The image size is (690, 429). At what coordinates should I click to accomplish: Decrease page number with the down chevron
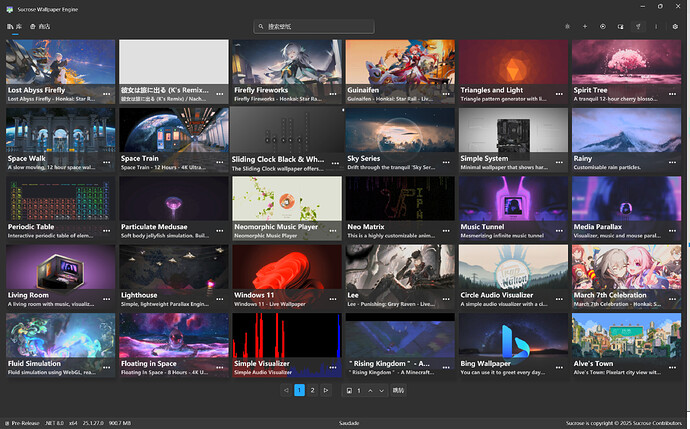point(382,390)
